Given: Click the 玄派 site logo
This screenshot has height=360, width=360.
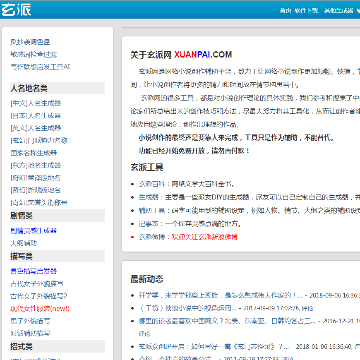Looking at the screenshot, I should click(16, 10).
